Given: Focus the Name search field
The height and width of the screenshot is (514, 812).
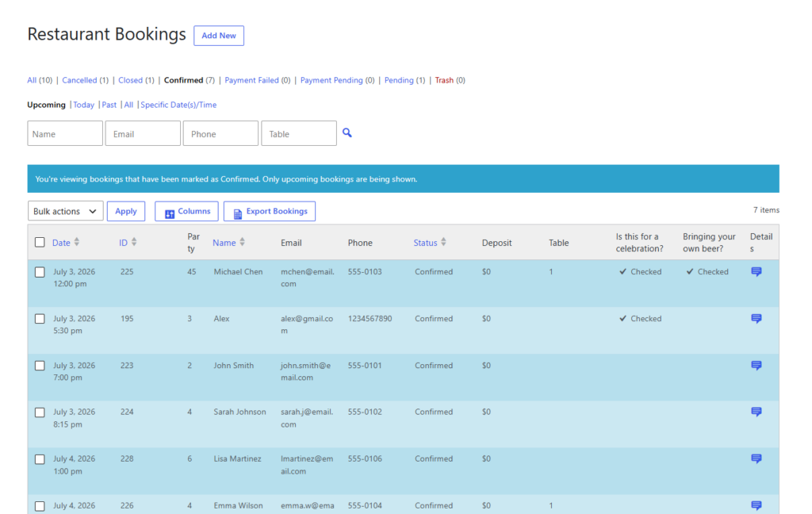Looking at the screenshot, I should [65, 133].
